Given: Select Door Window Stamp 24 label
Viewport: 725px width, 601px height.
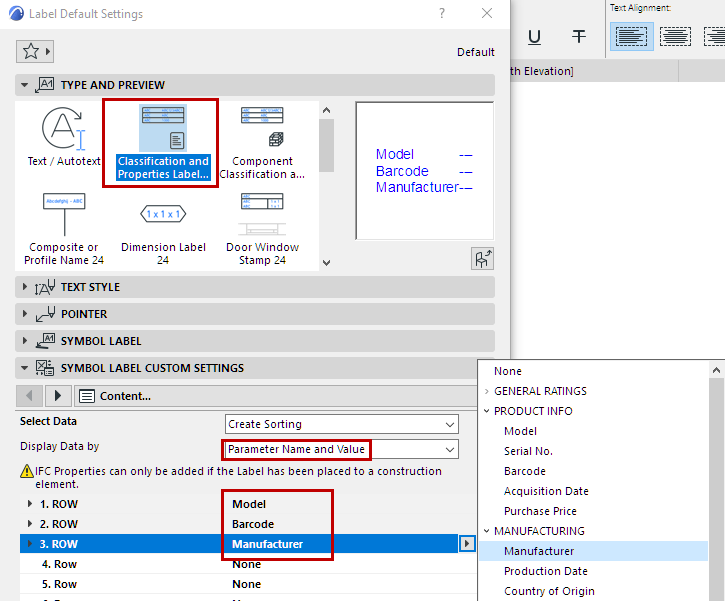Looking at the screenshot, I should point(262,228).
